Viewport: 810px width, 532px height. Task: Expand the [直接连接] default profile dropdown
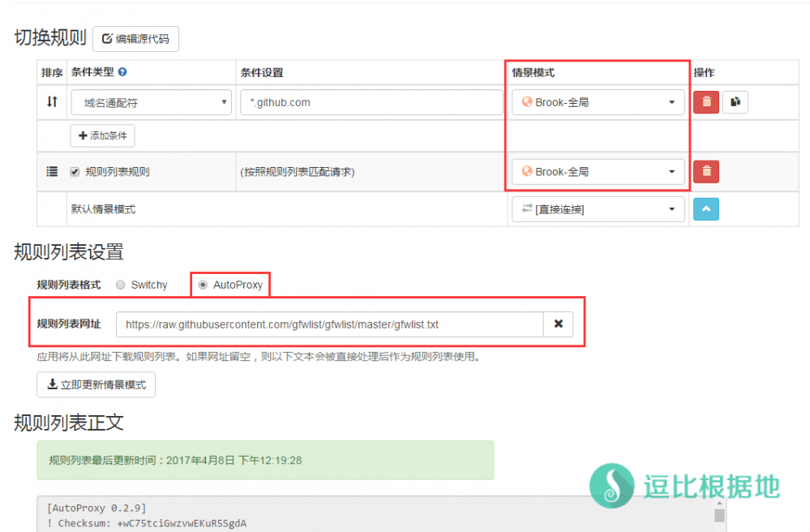tap(598, 209)
